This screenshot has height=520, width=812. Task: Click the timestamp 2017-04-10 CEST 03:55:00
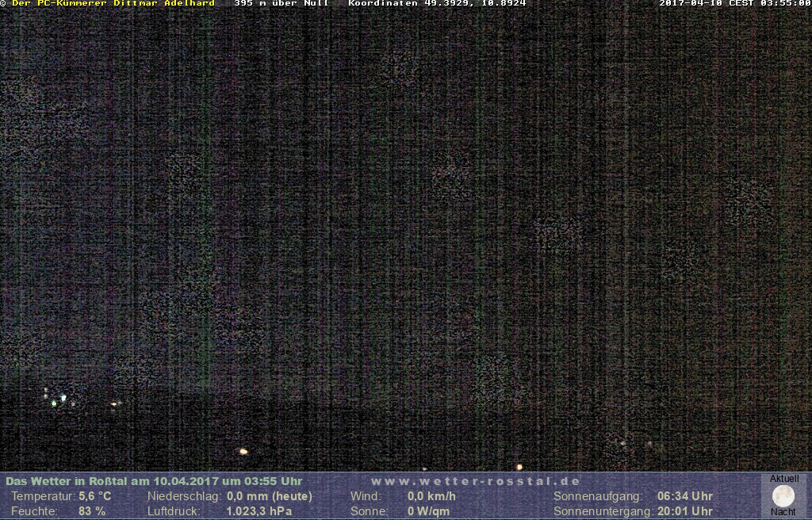(x=734, y=3)
